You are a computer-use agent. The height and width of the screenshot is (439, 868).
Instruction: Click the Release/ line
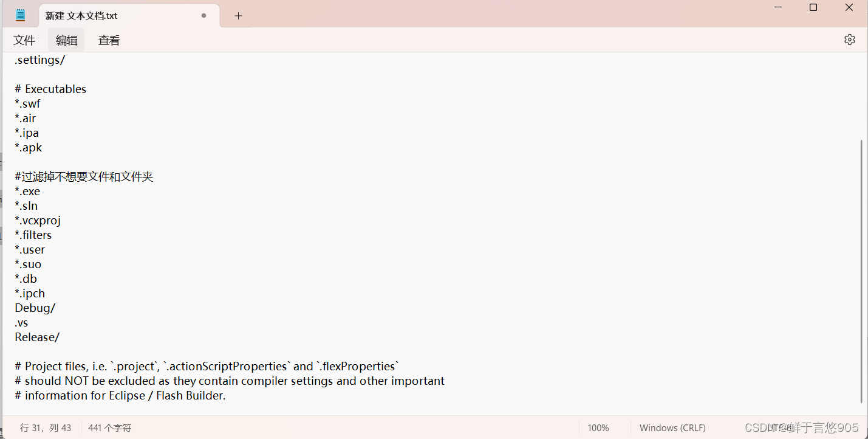(x=37, y=337)
